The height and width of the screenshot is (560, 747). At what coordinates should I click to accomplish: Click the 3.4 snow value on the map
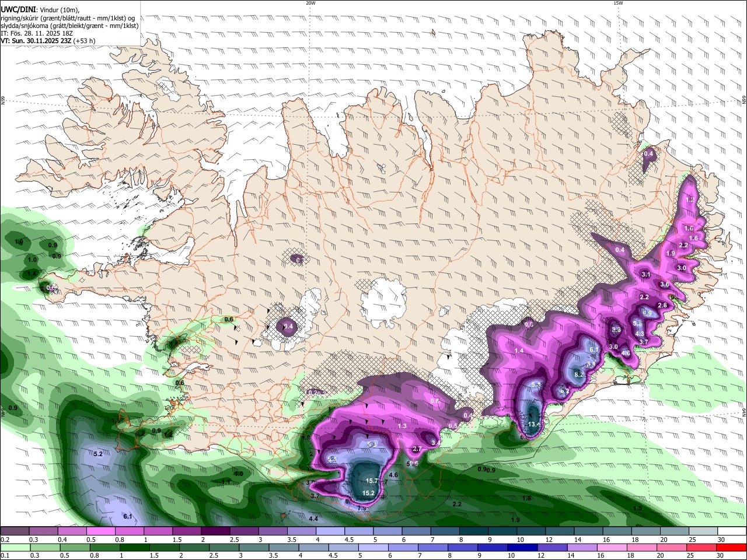pyautogui.click(x=435, y=443)
